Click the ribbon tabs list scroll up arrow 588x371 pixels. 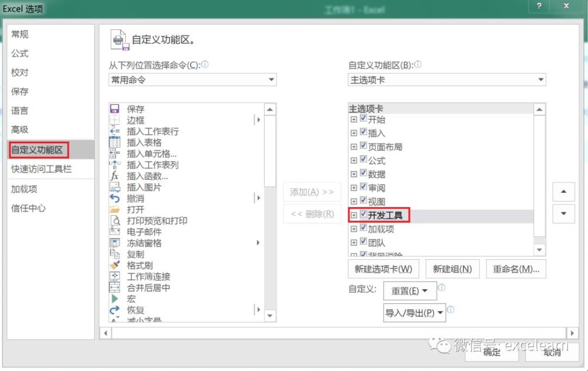tap(539, 109)
